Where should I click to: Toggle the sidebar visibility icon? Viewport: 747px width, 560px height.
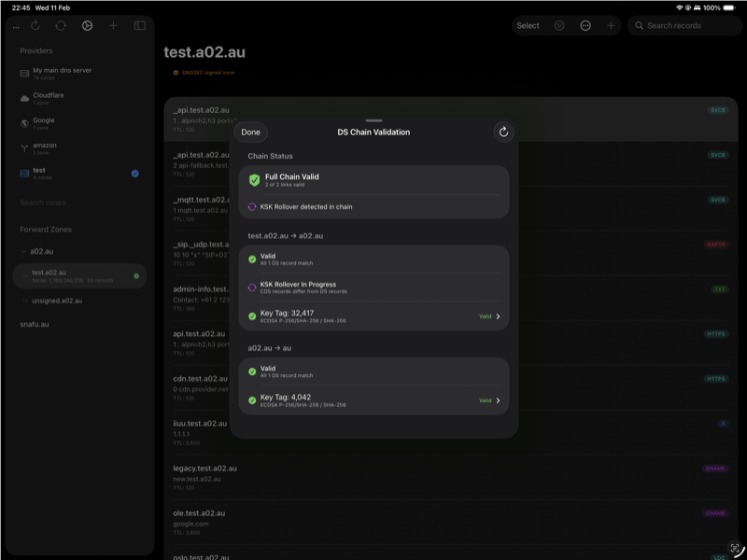tap(140, 26)
